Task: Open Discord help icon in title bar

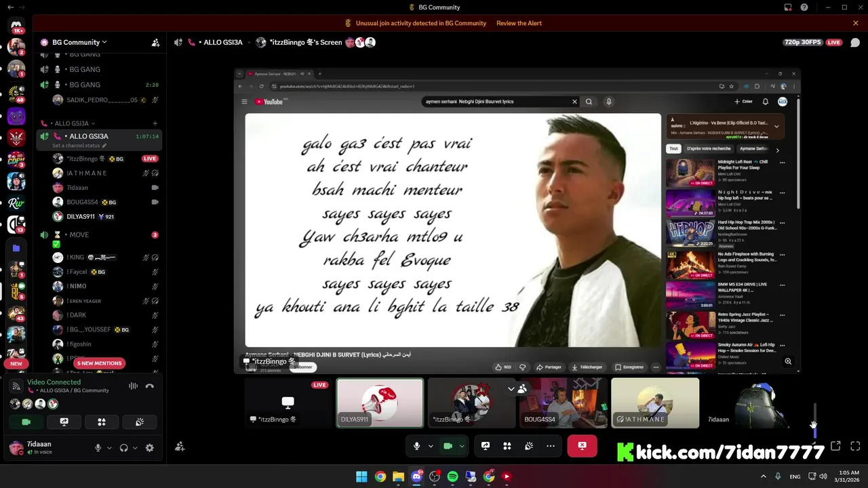Action: coord(804,7)
